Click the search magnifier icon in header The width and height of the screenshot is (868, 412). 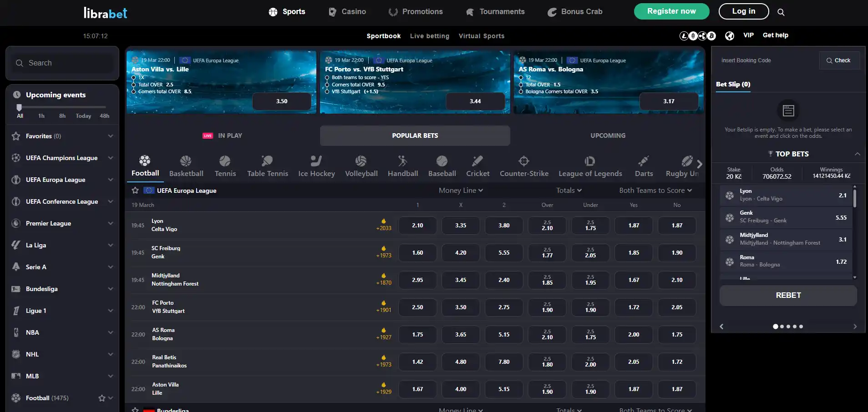[x=781, y=12]
